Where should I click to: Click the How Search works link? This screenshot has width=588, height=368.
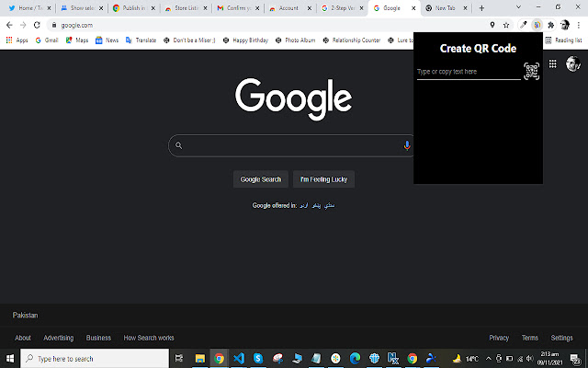pos(149,338)
